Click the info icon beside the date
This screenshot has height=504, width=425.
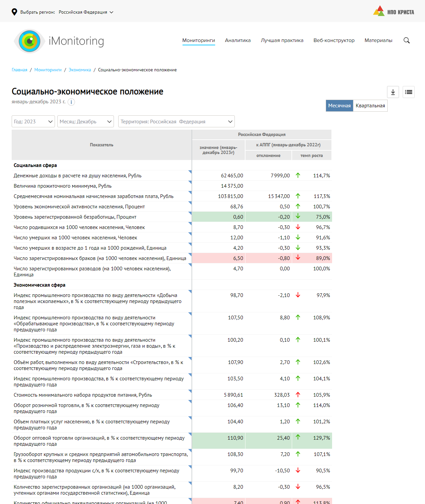71,102
